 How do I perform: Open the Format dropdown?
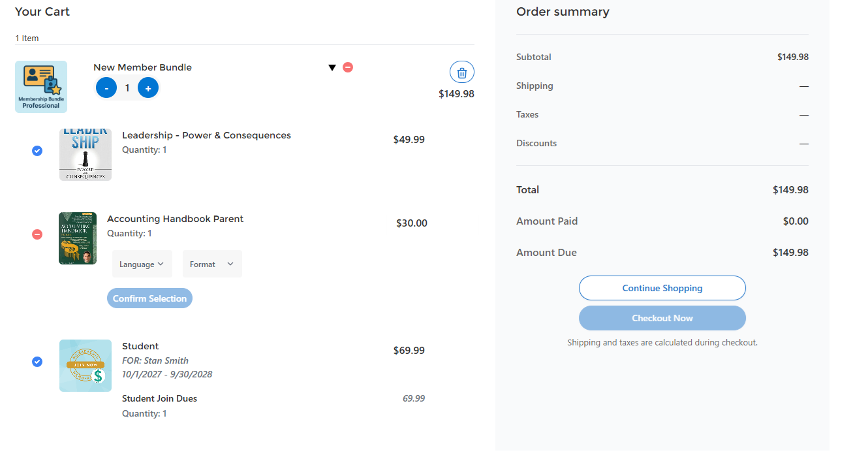tap(212, 264)
